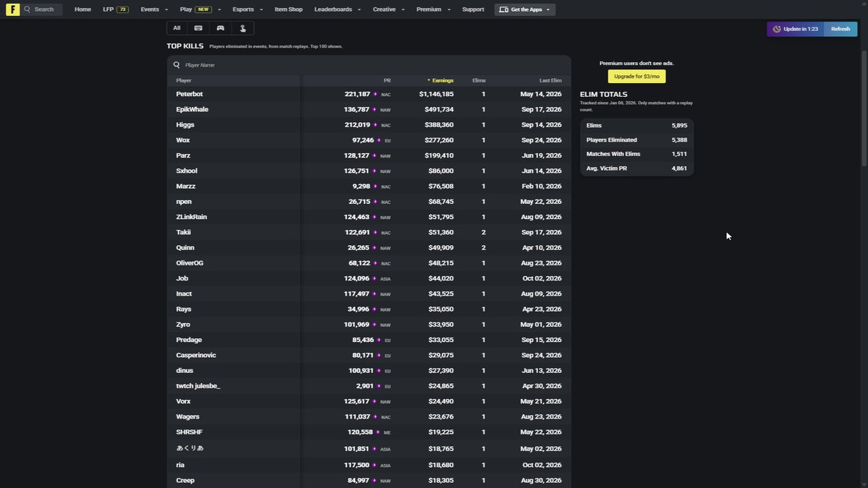Viewport: 868px width, 488px height.
Task: Open OliverOG's player profile
Action: tap(190, 263)
